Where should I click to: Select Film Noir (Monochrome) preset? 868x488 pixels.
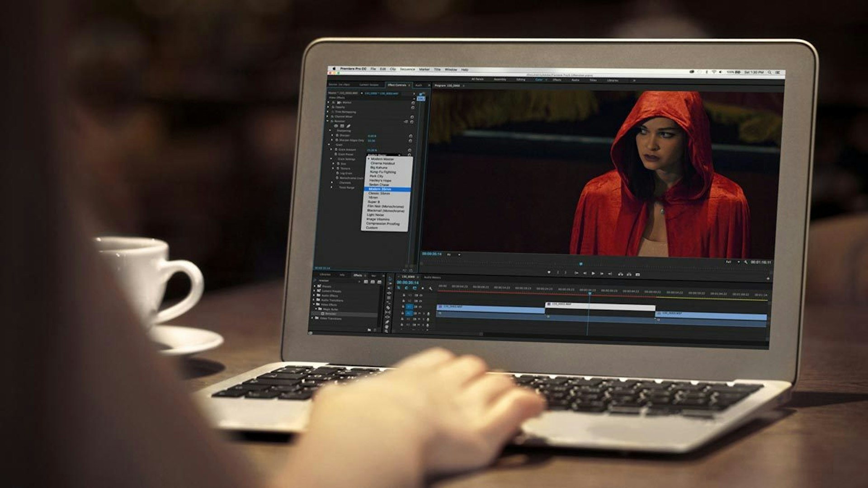385,206
